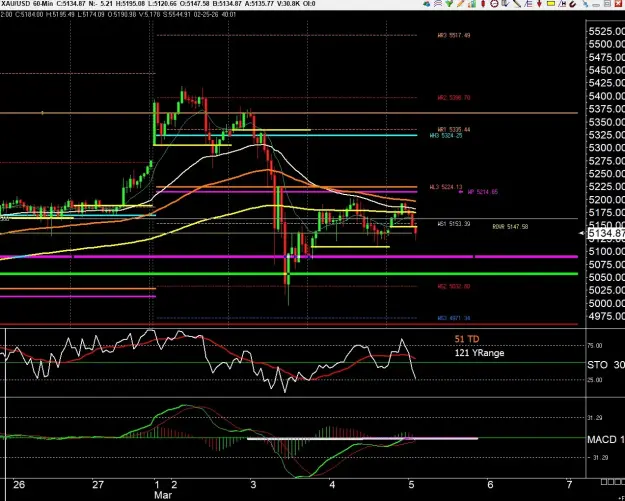Select the Fibonacci lines tool
Image resolution: width=625 pixels, height=501 pixels.
[x=528, y=4]
